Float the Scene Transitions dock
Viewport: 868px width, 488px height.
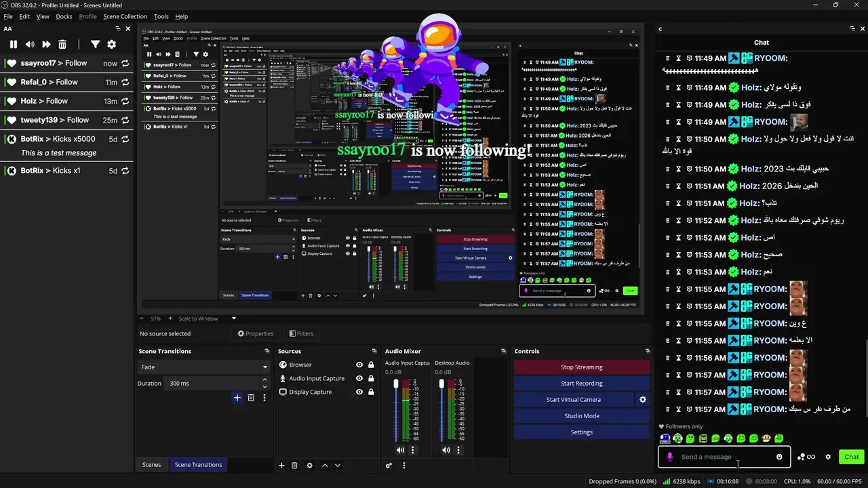click(x=267, y=351)
